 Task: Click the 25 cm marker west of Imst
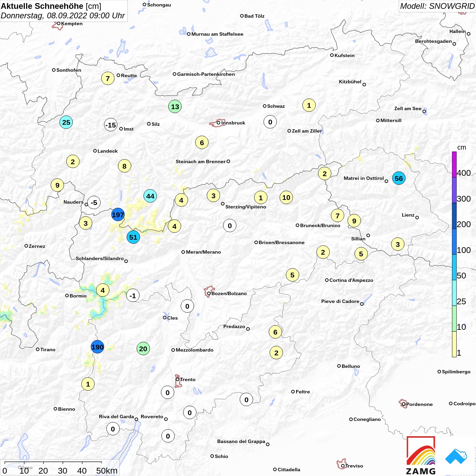tap(66, 122)
